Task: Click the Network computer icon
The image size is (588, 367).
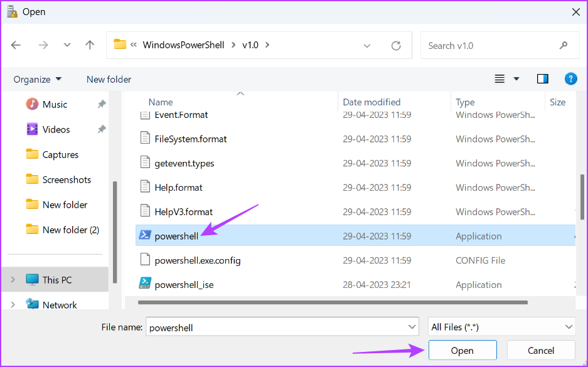Action: pos(32,304)
